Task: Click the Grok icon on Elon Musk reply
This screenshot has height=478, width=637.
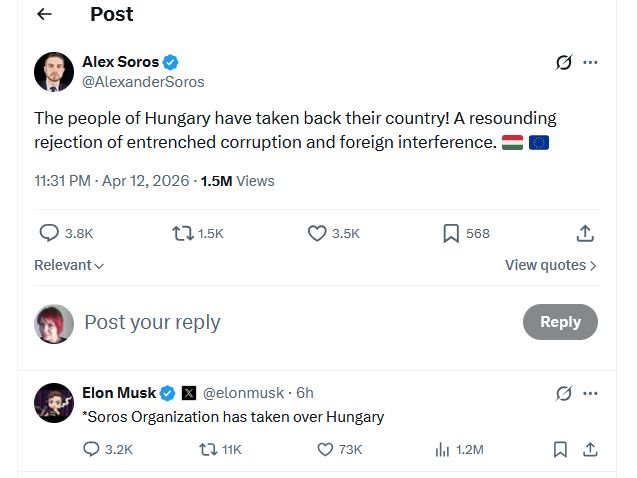Action: [564, 393]
